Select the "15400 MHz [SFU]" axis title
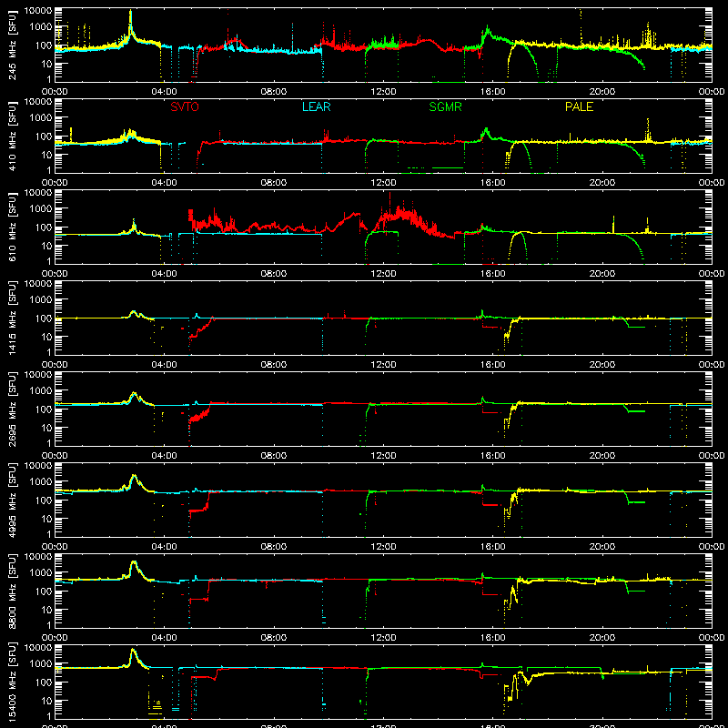728x728 pixels. click(x=13, y=682)
